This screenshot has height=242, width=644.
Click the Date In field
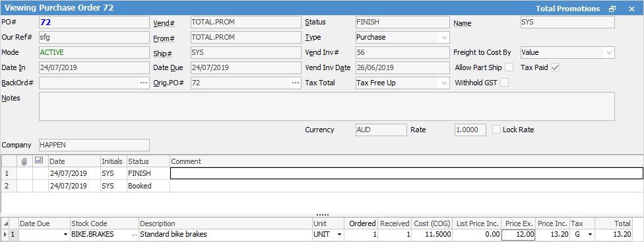pyautogui.click(x=94, y=67)
